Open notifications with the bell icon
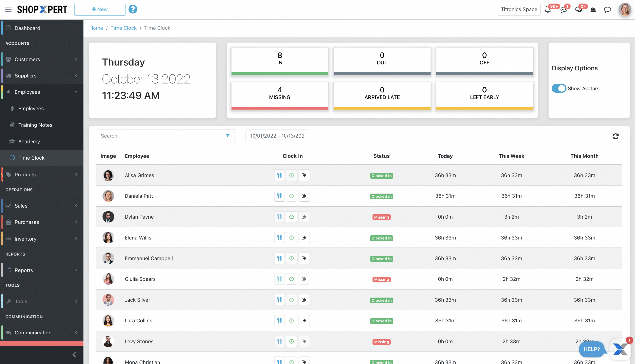 point(548,9)
